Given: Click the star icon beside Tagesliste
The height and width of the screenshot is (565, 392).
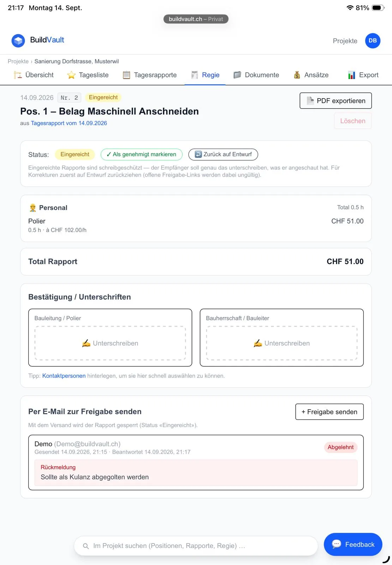Looking at the screenshot, I should pyautogui.click(x=71, y=75).
